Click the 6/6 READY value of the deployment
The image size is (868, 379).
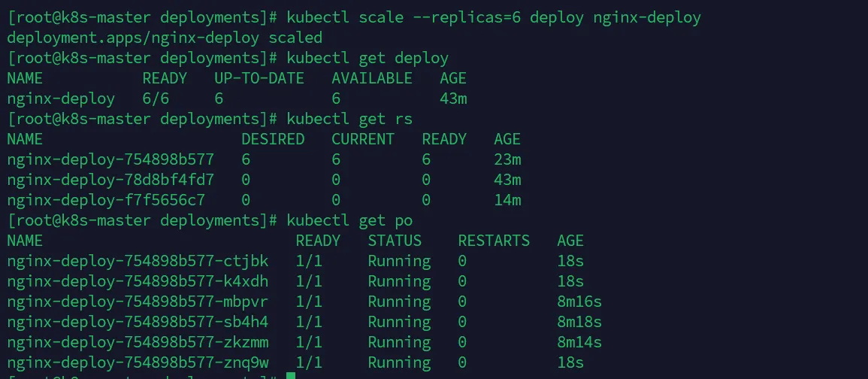[x=156, y=99]
